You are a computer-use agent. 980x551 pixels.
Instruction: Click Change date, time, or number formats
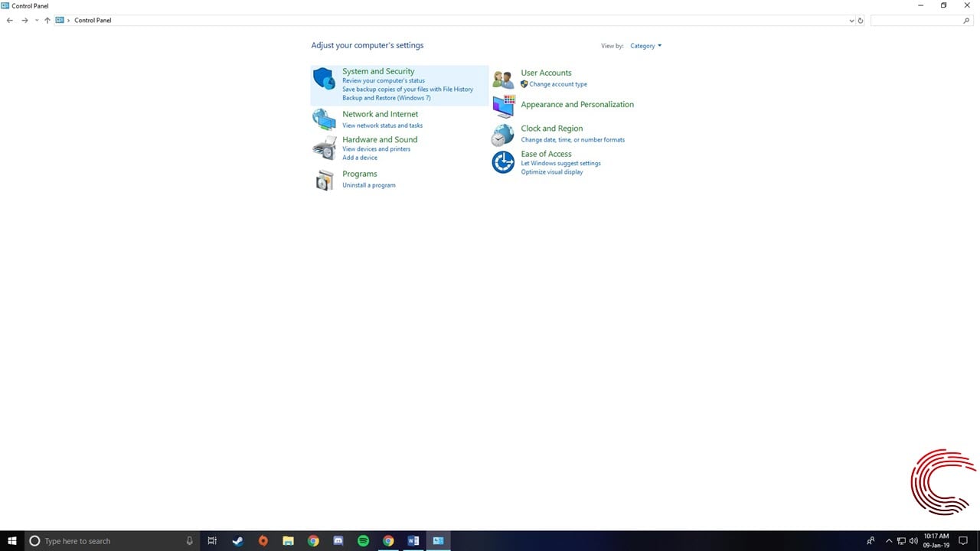(x=573, y=140)
